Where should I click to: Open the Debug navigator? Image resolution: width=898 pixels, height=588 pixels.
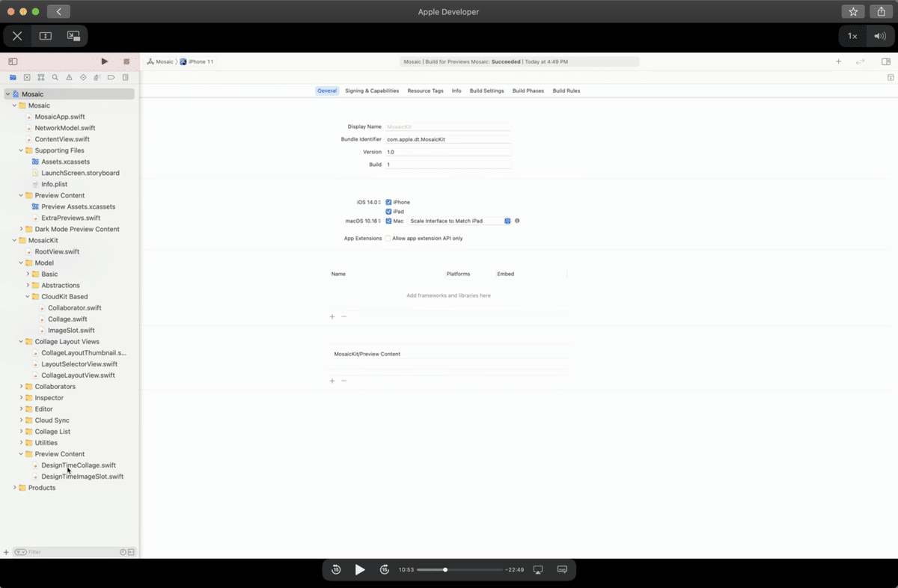click(x=97, y=77)
